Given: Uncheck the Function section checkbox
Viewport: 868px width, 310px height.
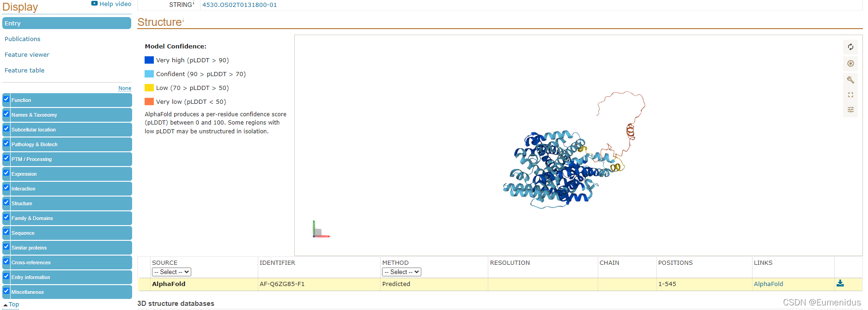Looking at the screenshot, I should (x=6, y=99).
